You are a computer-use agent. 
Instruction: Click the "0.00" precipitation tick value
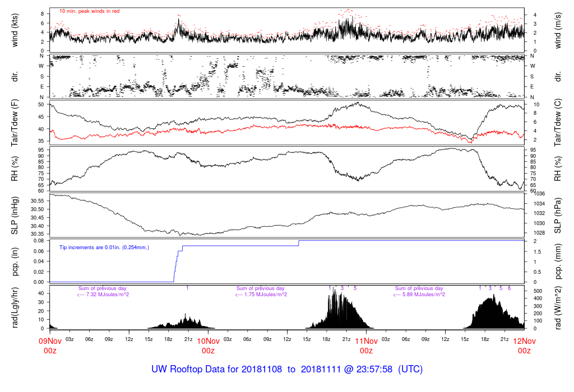(x=39, y=282)
